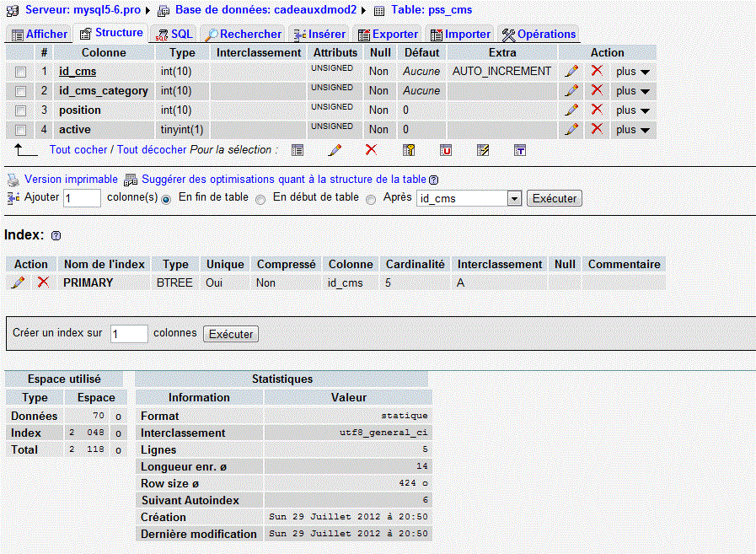This screenshot has height=554, width=756.
Task: Browse selected columns icon in selection row
Action: tap(298, 150)
